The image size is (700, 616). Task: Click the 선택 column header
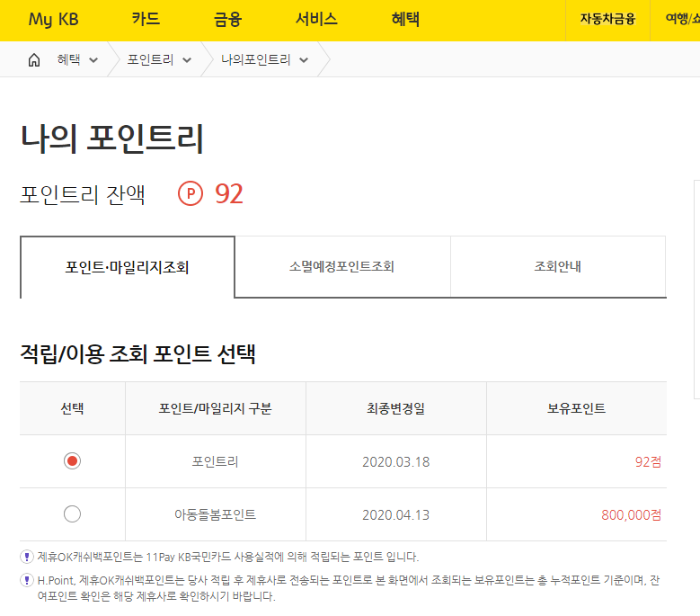pyautogui.click(x=72, y=408)
